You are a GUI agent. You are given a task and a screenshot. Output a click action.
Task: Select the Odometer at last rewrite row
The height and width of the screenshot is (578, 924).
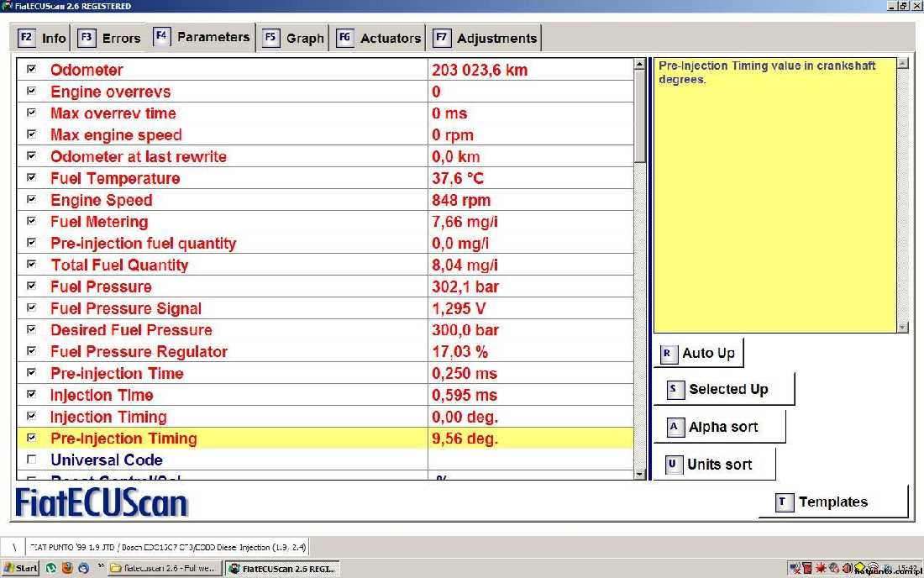325,157
